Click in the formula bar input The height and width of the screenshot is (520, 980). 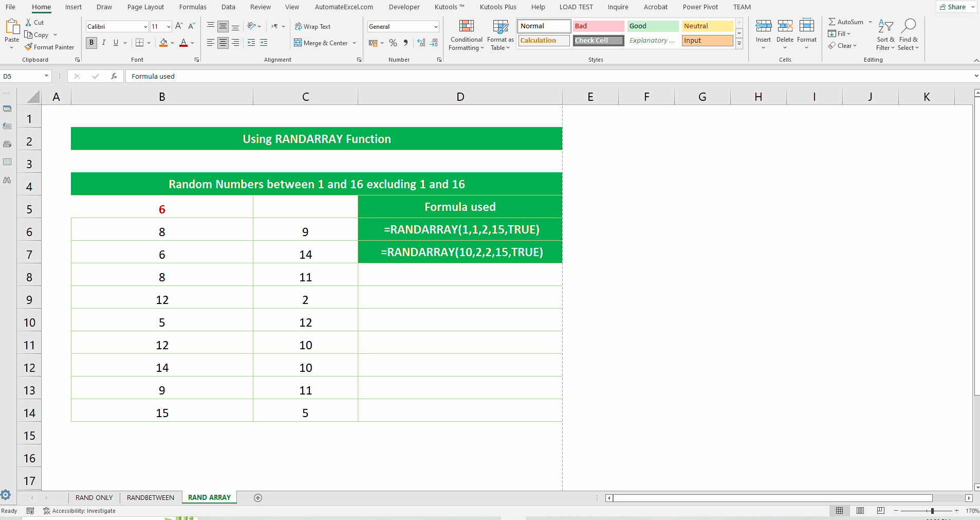click(549, 76)
